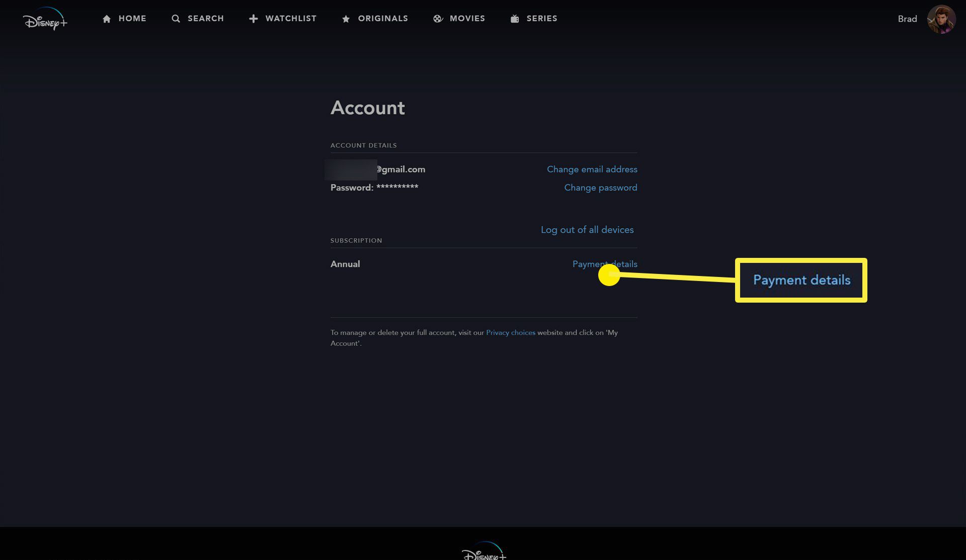Click the series TV icon
966x560 pixels.
(515, 19)
